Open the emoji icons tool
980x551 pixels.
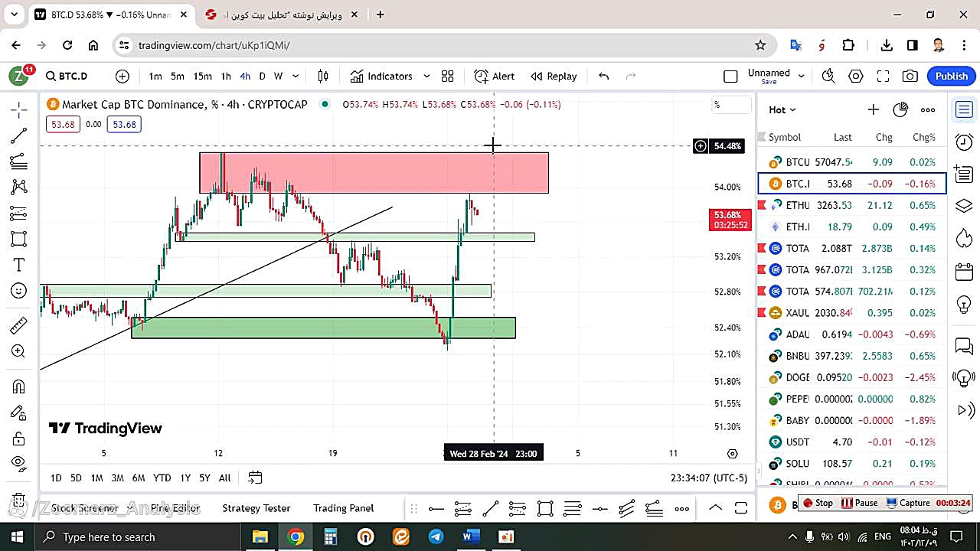click(x=19, y=291)
